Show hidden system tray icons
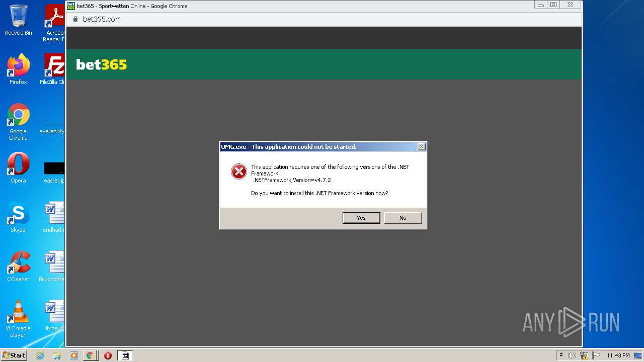The width and height of the screenshot is (644, 362). pyautogui.click(x=561, y=355)
